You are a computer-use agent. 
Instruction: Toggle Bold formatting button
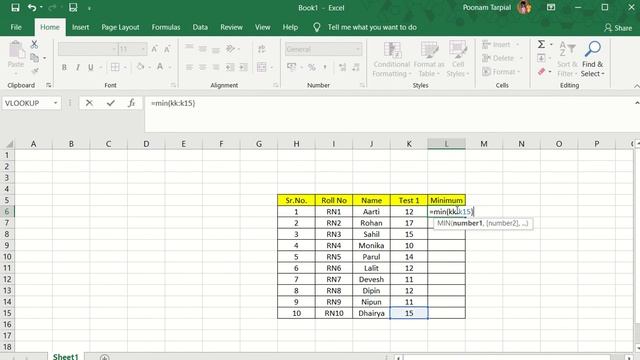64,67
